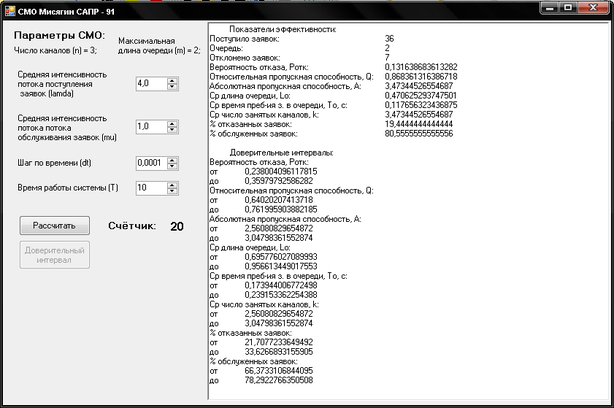Click the Максимальная длина очереди label
Screen dimensions: 614x408
[159, 46]
